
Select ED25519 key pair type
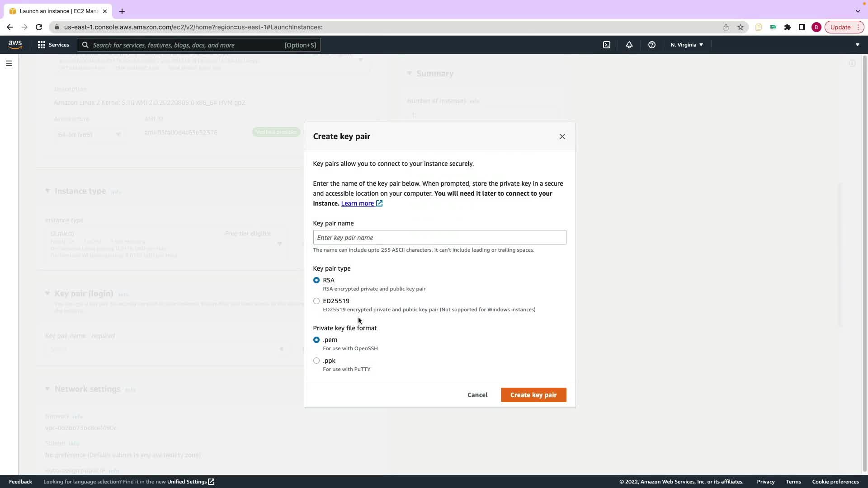pos(316,301)
